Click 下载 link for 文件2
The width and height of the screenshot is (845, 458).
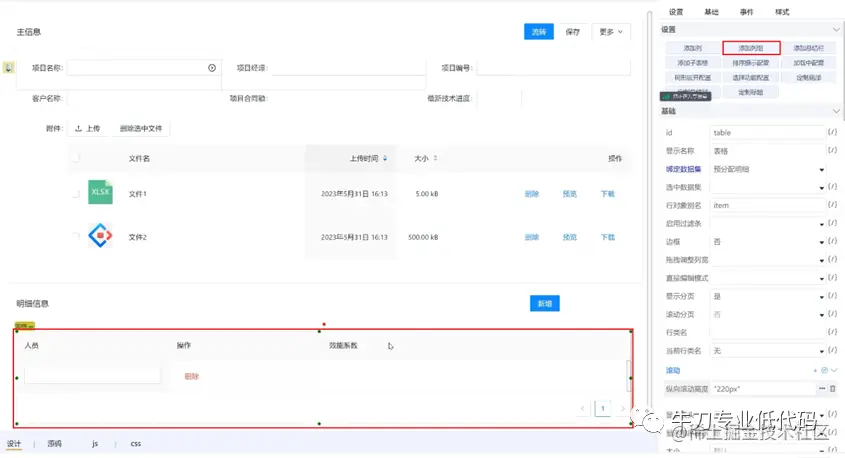tap(607, 237)
